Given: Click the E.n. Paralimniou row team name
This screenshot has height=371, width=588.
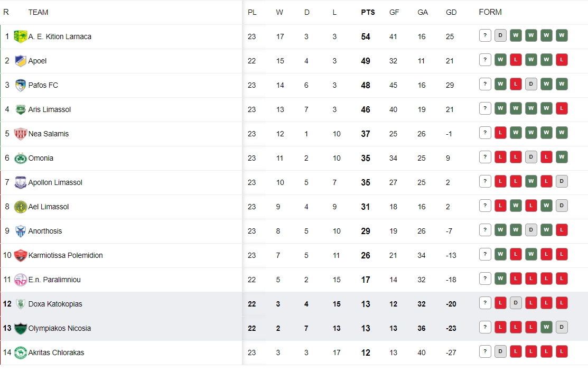Looking at the screenshot, I should coord(54,280).
